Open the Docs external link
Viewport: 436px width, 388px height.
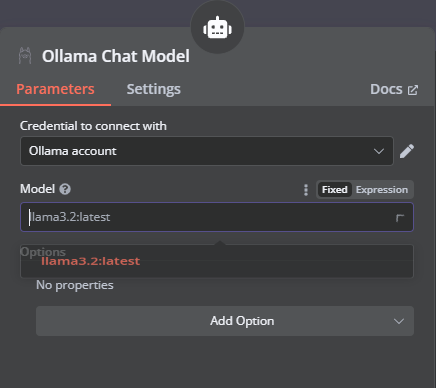coord(394,89)
